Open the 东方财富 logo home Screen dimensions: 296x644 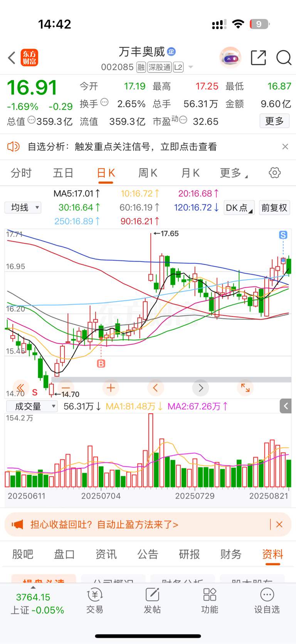coord(29,58)
